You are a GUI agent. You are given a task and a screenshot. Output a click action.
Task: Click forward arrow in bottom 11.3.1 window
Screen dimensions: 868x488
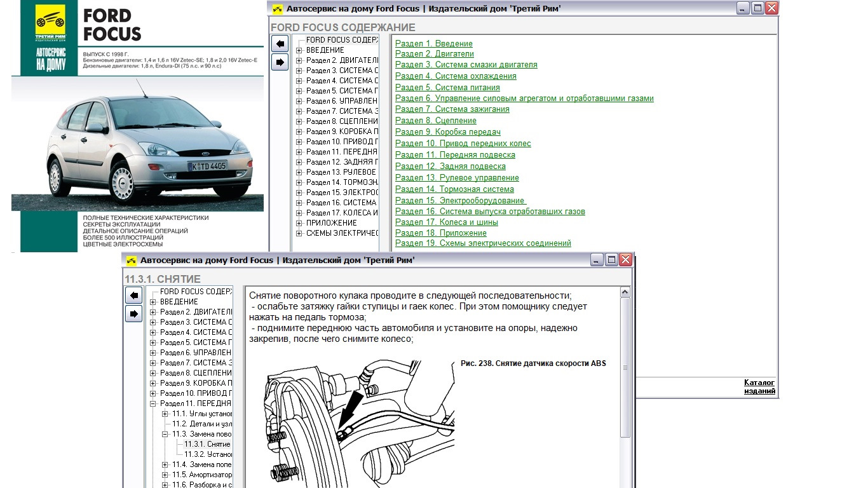tap(133, 314)
